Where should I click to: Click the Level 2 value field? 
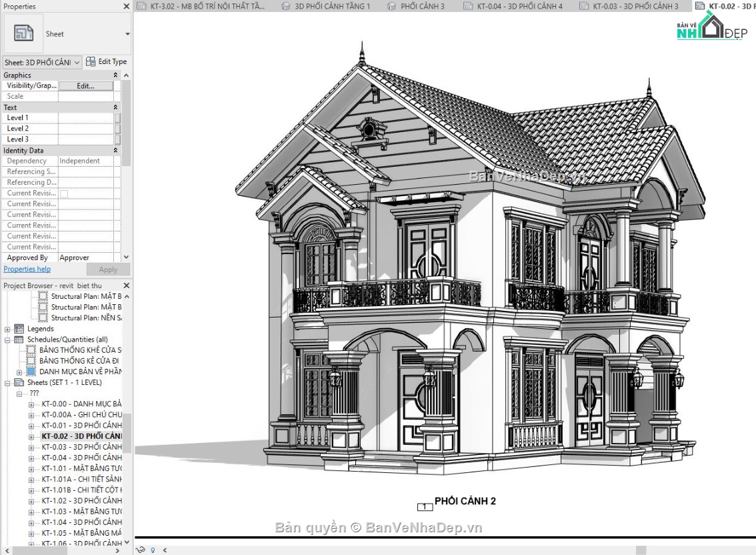86,128
